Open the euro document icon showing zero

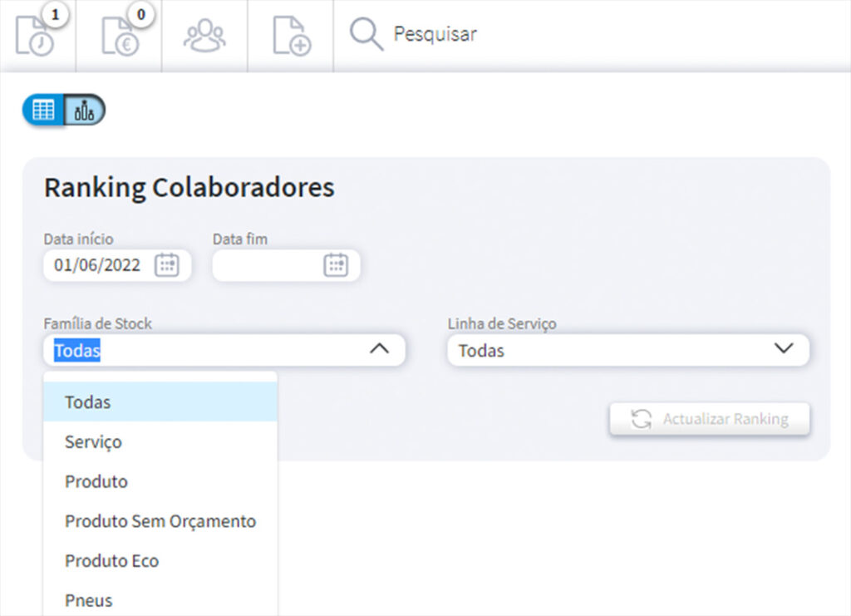(x=119, y=35)
